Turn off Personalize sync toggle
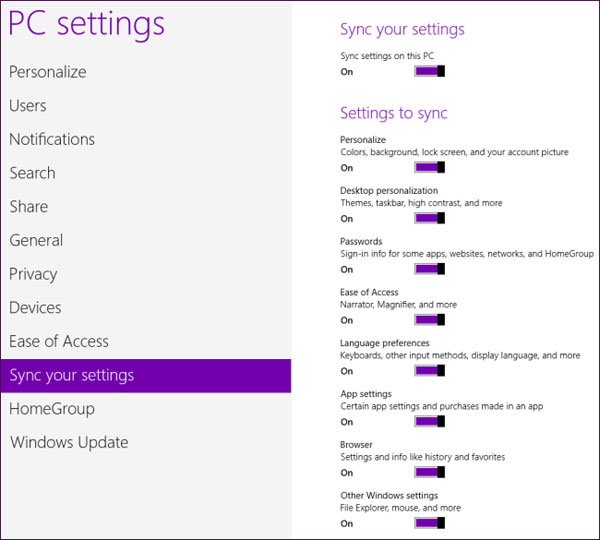Image resolution: width=600 pixels, height=540 pixels. pos(429,168)
